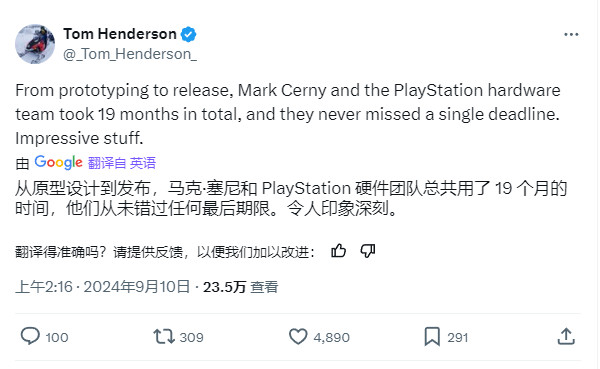The height and width of the screenshot is (369, 600).
Task: Click the retweet arrows icon
Action: [x=164, y=337]
